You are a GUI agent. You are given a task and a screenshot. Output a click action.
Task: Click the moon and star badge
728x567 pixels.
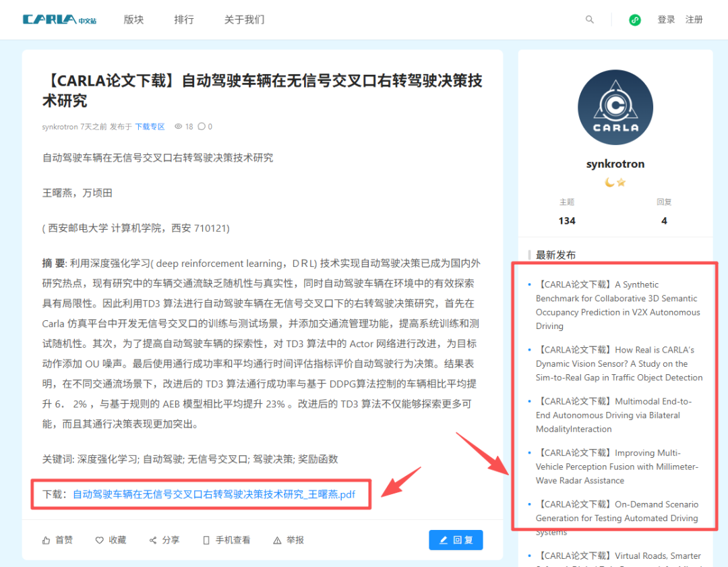pyautogui.click(x=615, y=183)
